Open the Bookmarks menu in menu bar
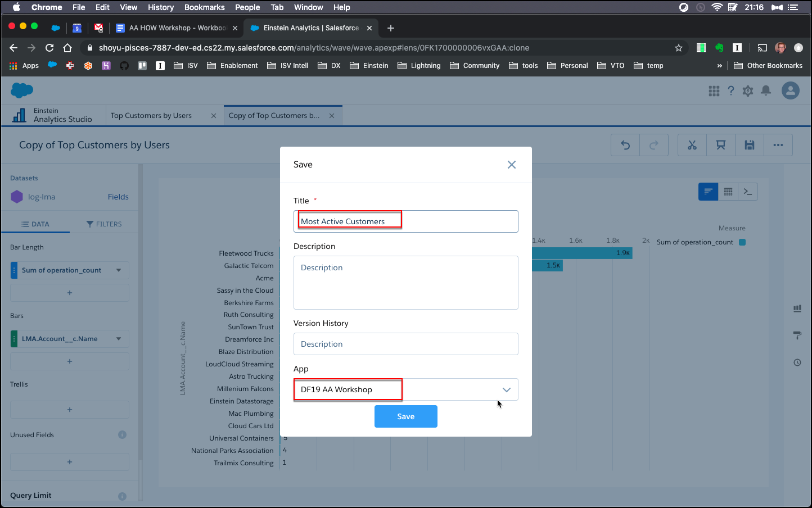Image resolution: width=812 pixels, height=508 pixels. (x=205, y=7)
